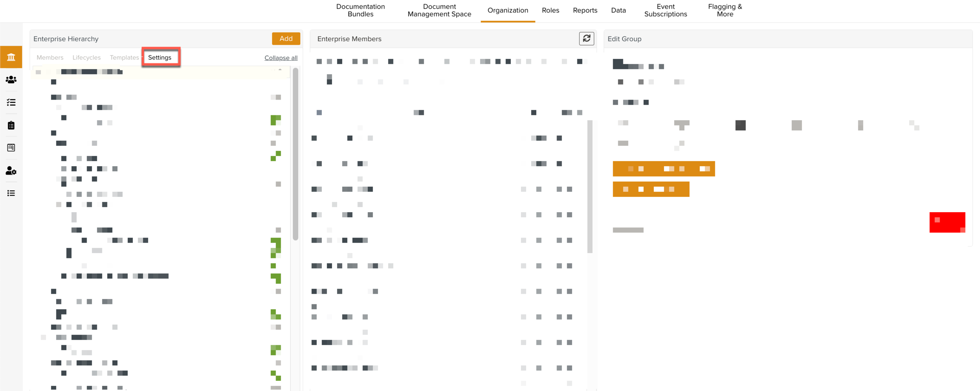Screen dimensions: 980x391
Task: Click the users group sidebar icon
Action: (x=11, y=80)
